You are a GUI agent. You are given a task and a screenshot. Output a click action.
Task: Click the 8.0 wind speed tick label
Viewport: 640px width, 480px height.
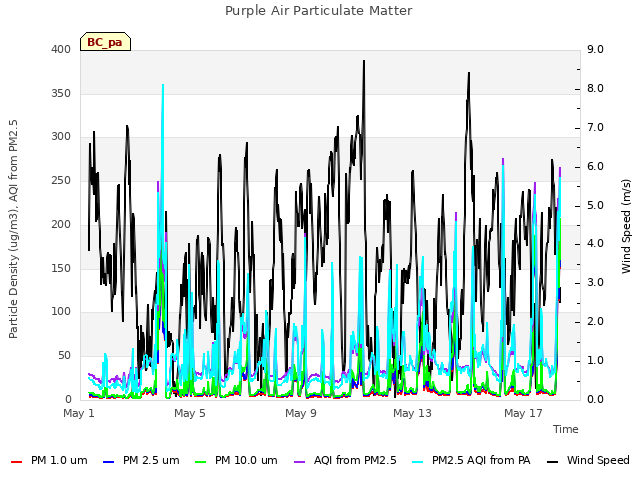[x=595, y=89]
